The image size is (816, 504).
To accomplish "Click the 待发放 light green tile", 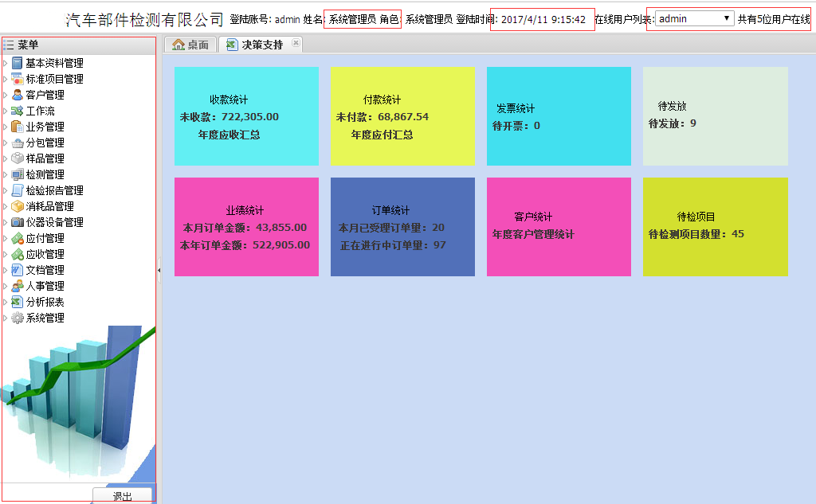I will coord(716,116).
